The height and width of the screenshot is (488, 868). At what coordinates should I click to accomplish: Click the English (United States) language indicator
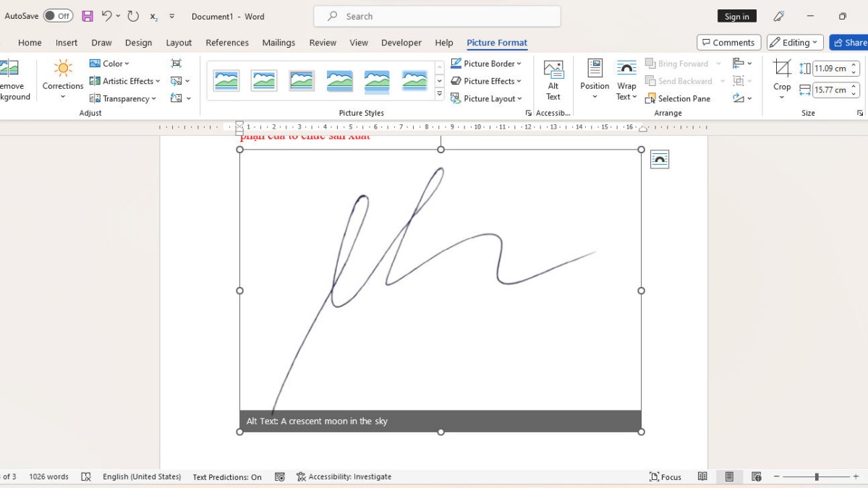point(142,477)
